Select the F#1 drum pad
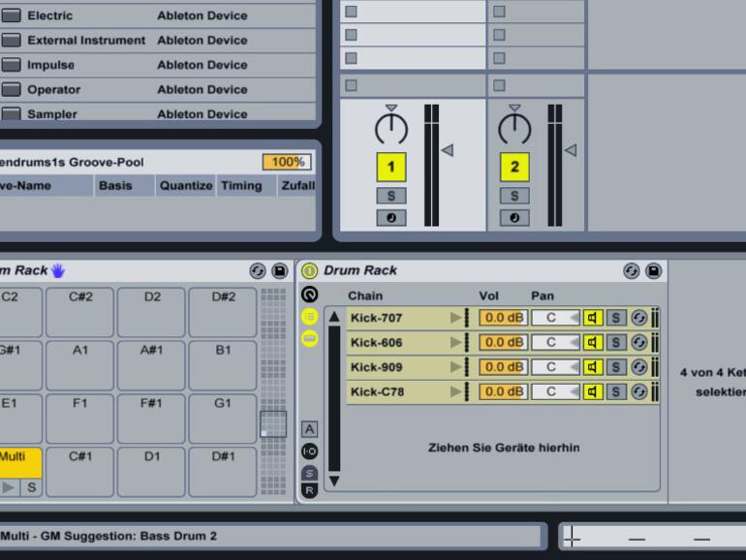Screen dimensions: 746x560 [x=151, y=419]
